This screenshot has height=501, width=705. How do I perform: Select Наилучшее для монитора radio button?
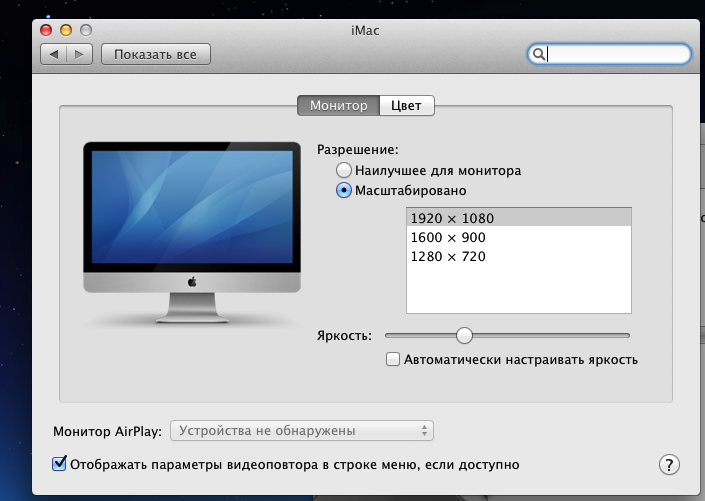pyautogui.click(x=344, y=170)
